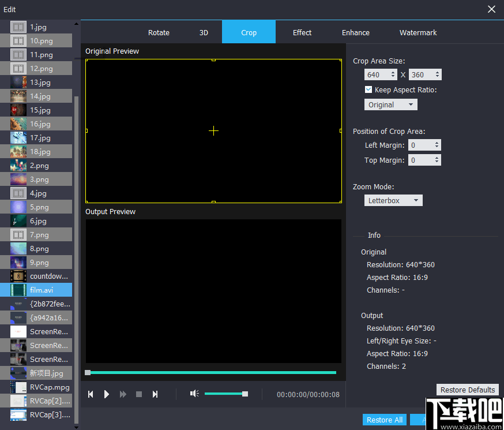The width and height of the screenshot is (504, 430).
Task: Increase the Top Margin value
Action: [437, 158]
